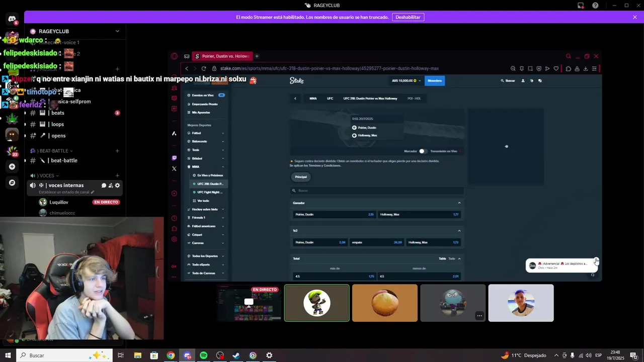Bet on empate odds 26,00
Screen dimensions: 644x362
377,242
